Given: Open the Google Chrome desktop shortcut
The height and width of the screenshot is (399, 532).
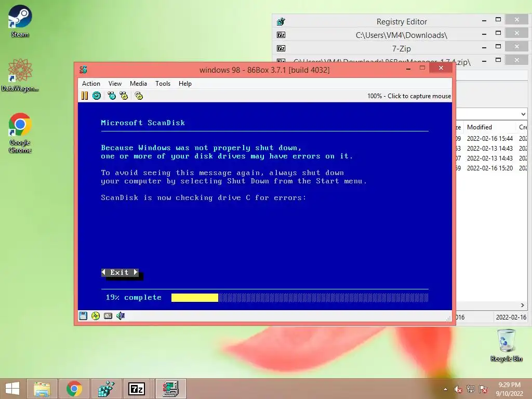Looking at the screenshot, I should point(20,132).
